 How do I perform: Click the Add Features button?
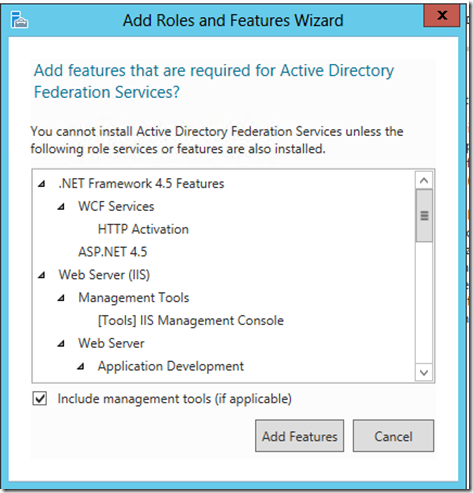(299, 436)
